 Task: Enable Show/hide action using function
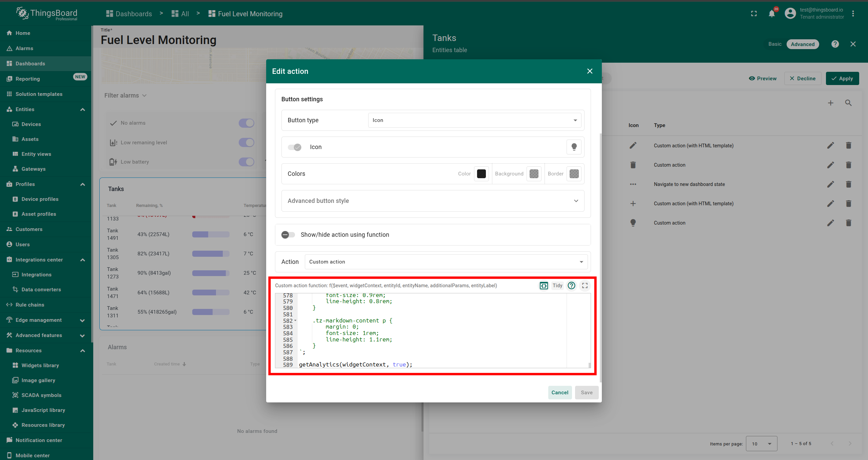pyautogui.click(x=288, y=235)
